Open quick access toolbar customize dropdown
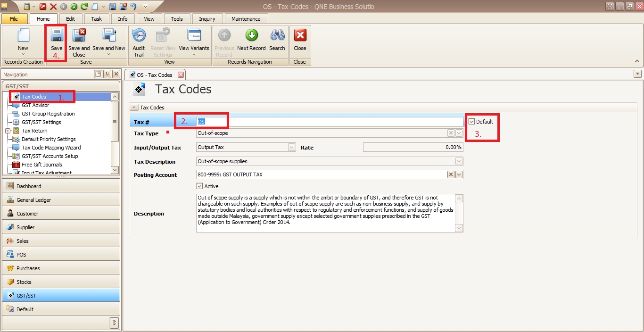644x332 pixels. [x=145, y=7]
